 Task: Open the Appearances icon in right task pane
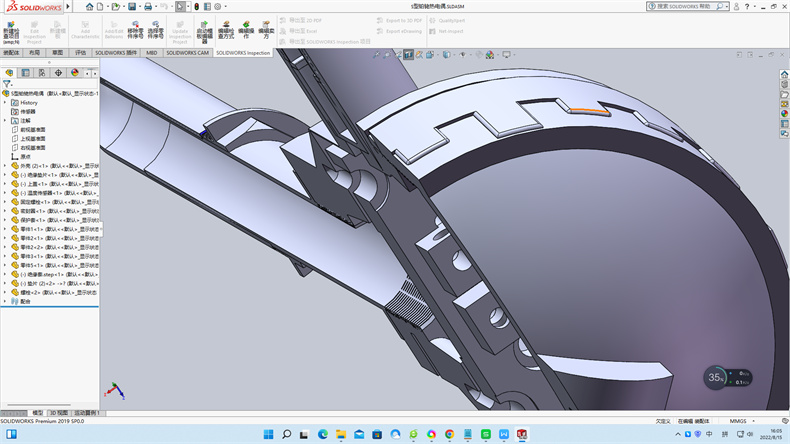click(x=783, y=113)
